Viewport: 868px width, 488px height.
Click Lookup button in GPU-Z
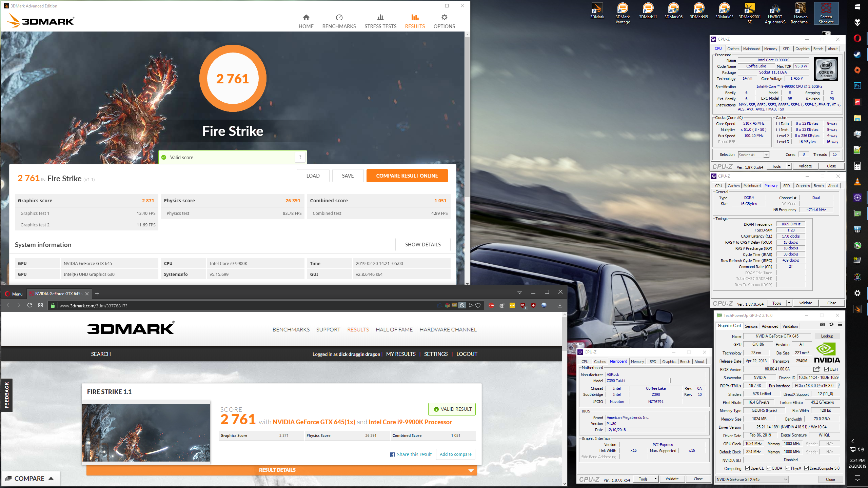[827, 336]
